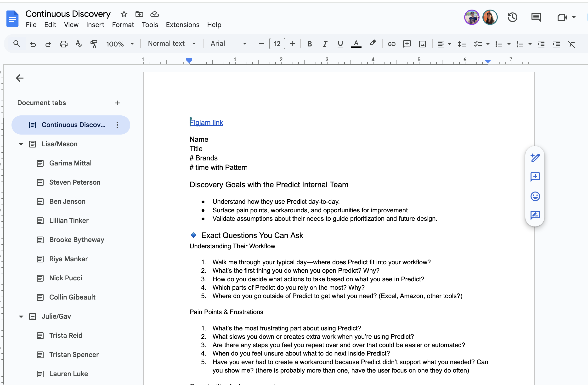Viewport: 588px width, 385px height.
Task: Open the checklist options dropdown arrow
Action: coord(488,44)
